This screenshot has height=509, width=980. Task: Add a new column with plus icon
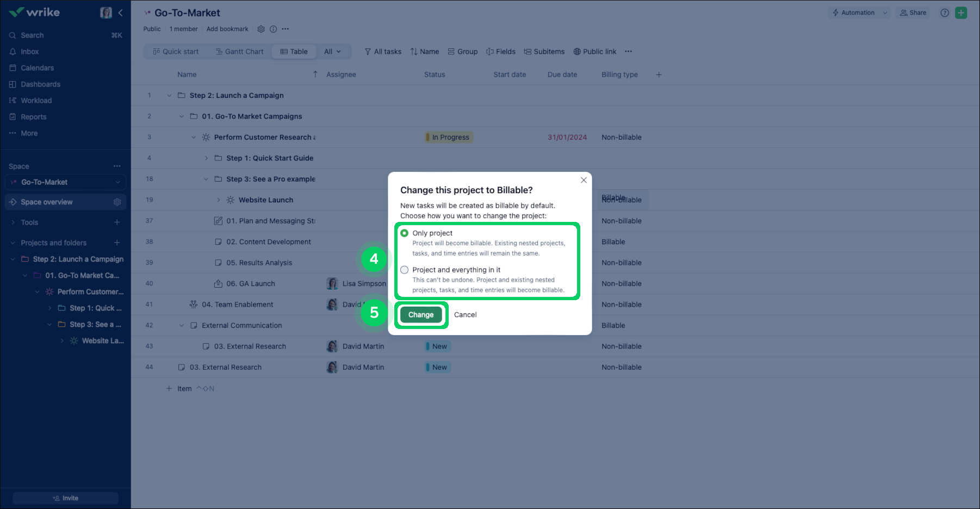click(x=659, y=75)
